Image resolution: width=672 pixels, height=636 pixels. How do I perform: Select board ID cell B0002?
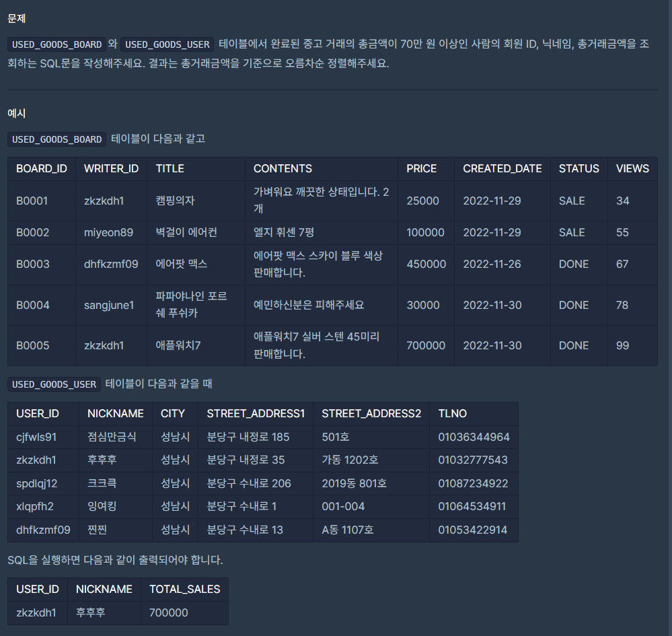32,232
